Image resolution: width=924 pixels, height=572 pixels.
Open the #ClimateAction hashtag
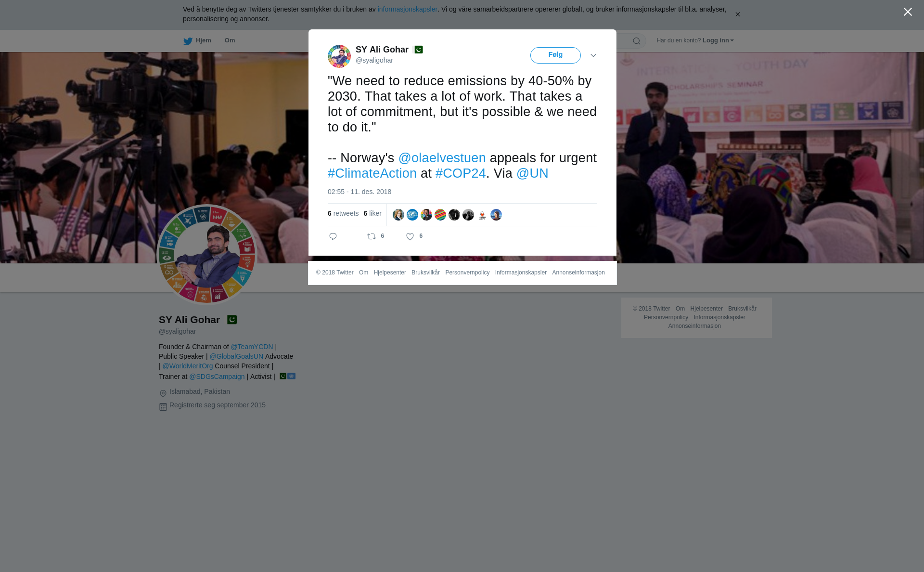click(x=372, y=173)
